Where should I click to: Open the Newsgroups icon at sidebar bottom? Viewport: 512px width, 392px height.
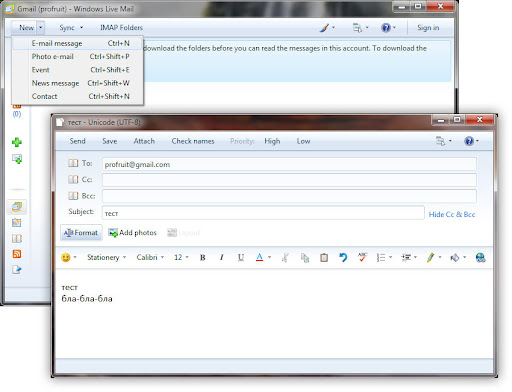pos(17,269)
